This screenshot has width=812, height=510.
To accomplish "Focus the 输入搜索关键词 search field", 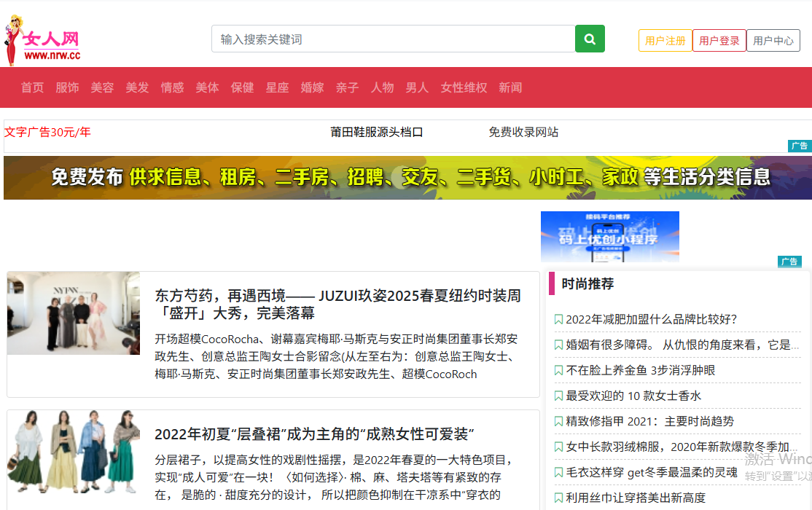I will (x=393, y=39).
